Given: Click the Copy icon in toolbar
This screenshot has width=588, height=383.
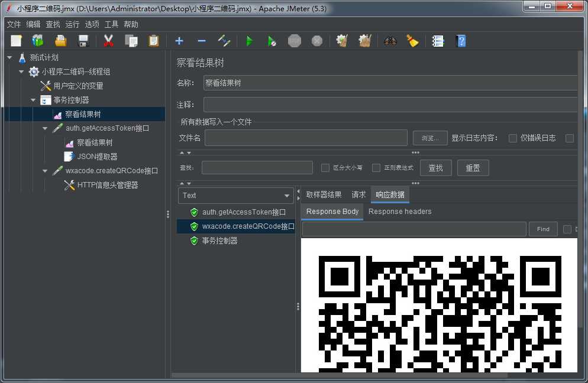Looking at the screenshot, I should [x=131, y=40].
